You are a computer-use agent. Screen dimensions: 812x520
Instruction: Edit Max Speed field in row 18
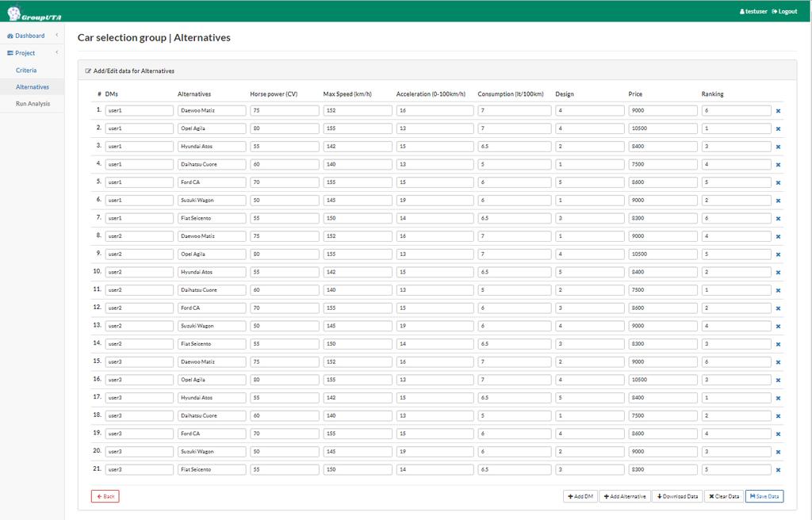(x=358, y=415)
